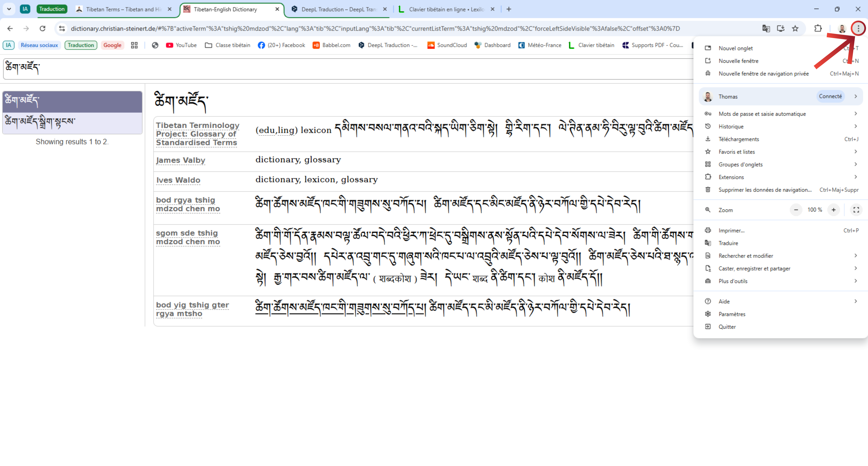
Task: Click the Google Translate icon in address bar
Action: [766, 28]
